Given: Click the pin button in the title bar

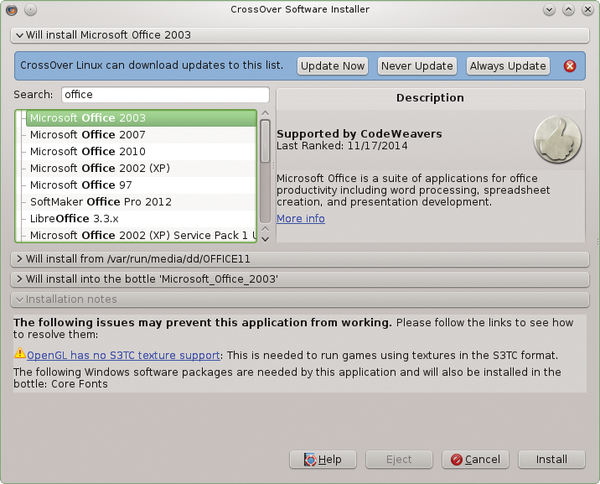Looking at the screenshot, I should (31, 10).
